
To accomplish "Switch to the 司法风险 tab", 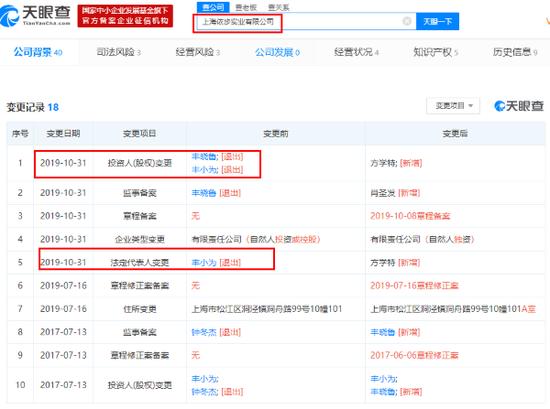I will (x=119, y=52).
